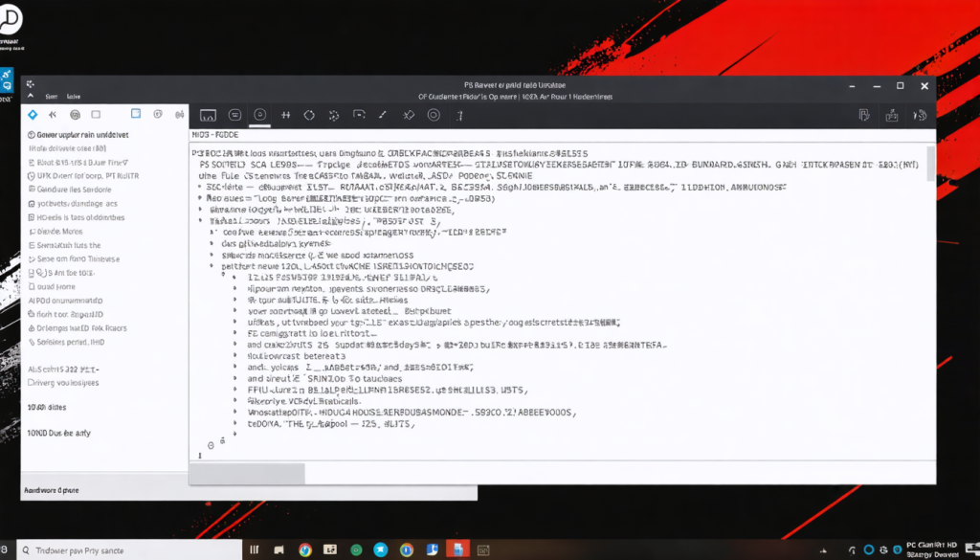Open the vertical dots overflow icon

(x=460, y=115)
